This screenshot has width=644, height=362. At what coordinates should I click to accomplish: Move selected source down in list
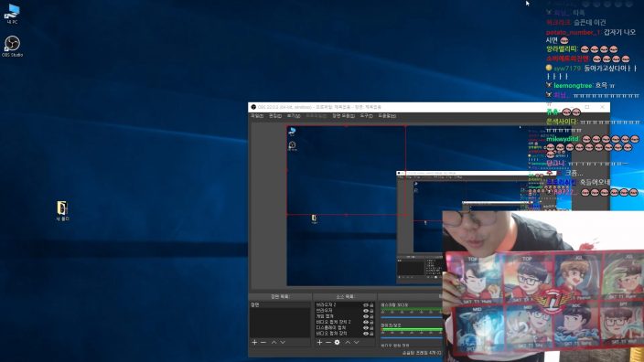(357, 342)
